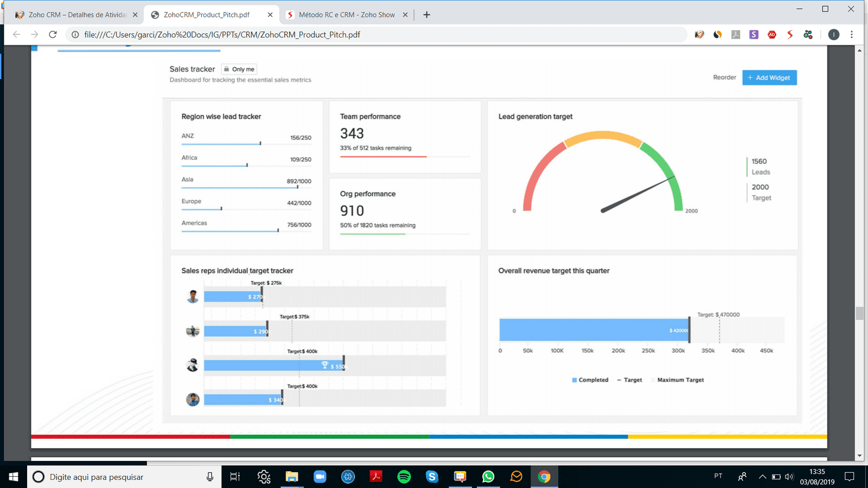Viewport: 868px width, 488px height.
Task: Click the Add Widget button
Action: 769,78
